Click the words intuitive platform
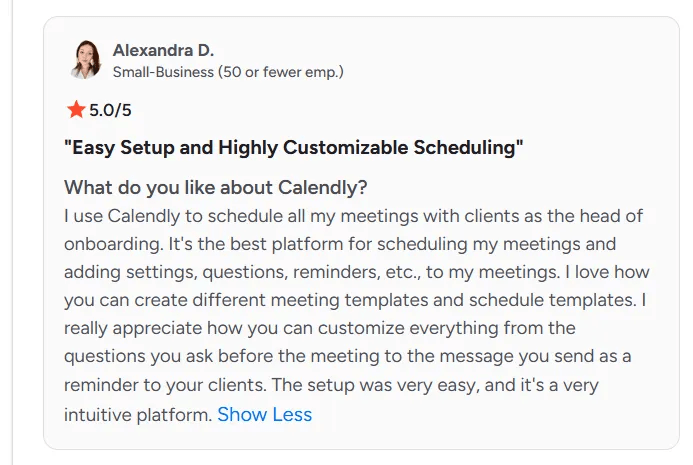693x465 pixels. pos(138,414)
